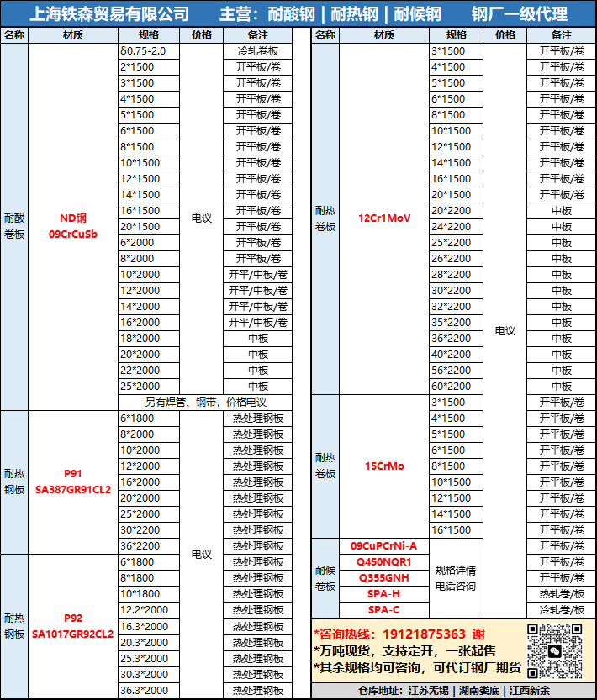Screen dimensions: 597x700
Task: Click the company name 上海铁森贸易有限公司
Action: pyautogui.click(x=109, y=13)
